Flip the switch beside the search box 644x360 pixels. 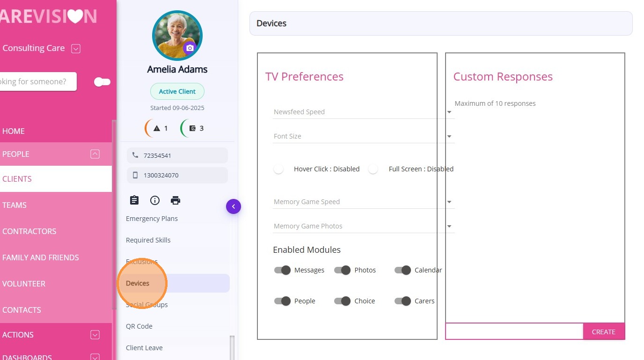pyautogui.click(x=102, y=82)
